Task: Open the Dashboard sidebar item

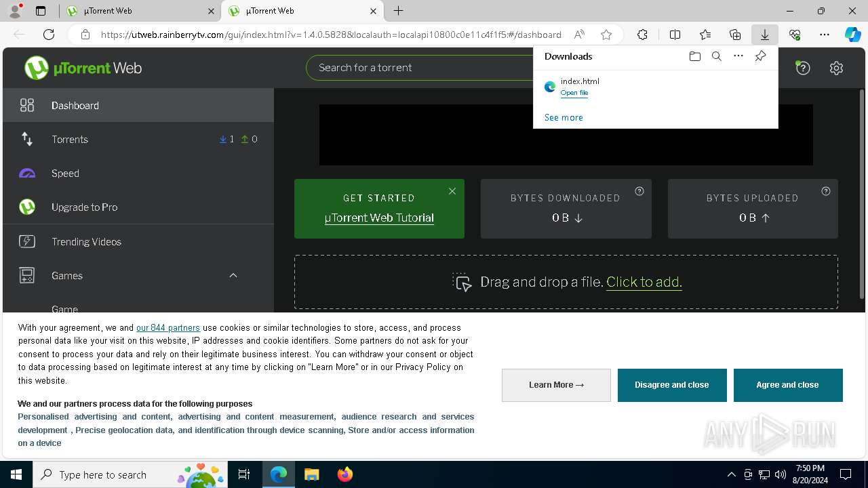Action: click(x=138, y=105)
